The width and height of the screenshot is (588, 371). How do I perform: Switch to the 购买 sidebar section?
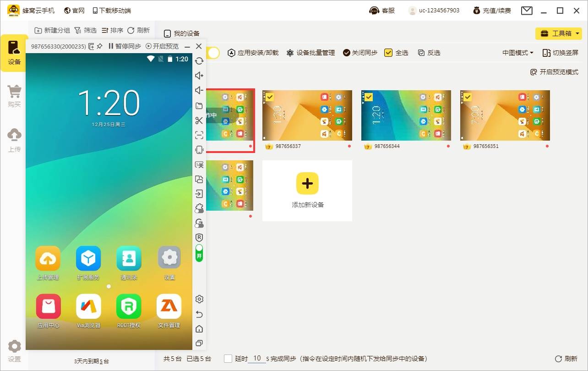14,95
